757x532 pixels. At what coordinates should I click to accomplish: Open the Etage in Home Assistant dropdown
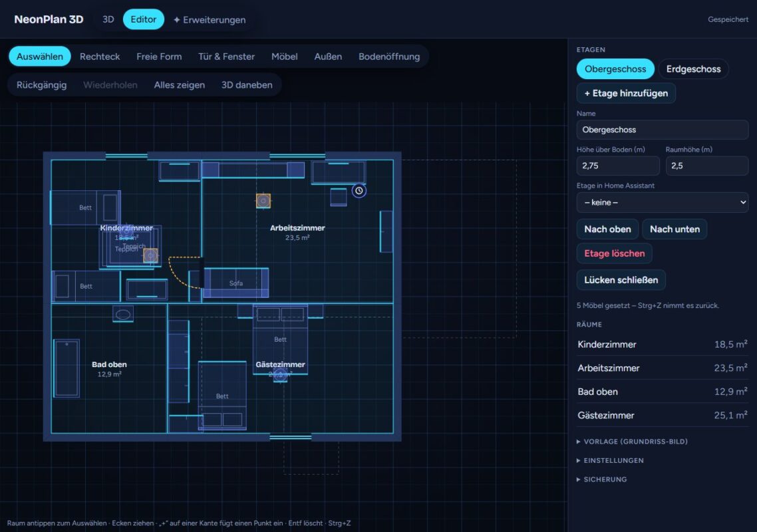point(662,202)
